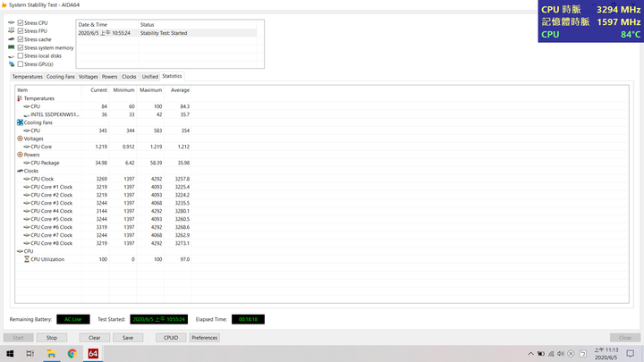
Task: Click the Powers category icon
Action: (x=20, y=155)
